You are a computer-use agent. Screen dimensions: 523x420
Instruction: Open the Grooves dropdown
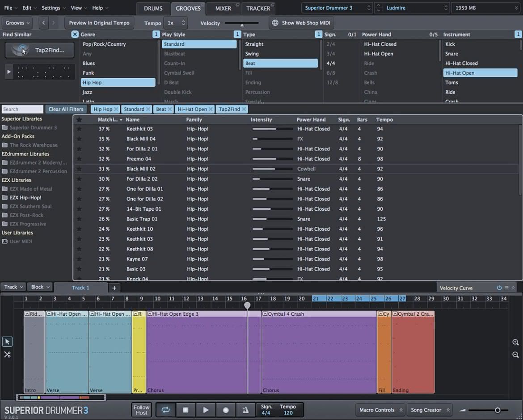coord(17,23)
